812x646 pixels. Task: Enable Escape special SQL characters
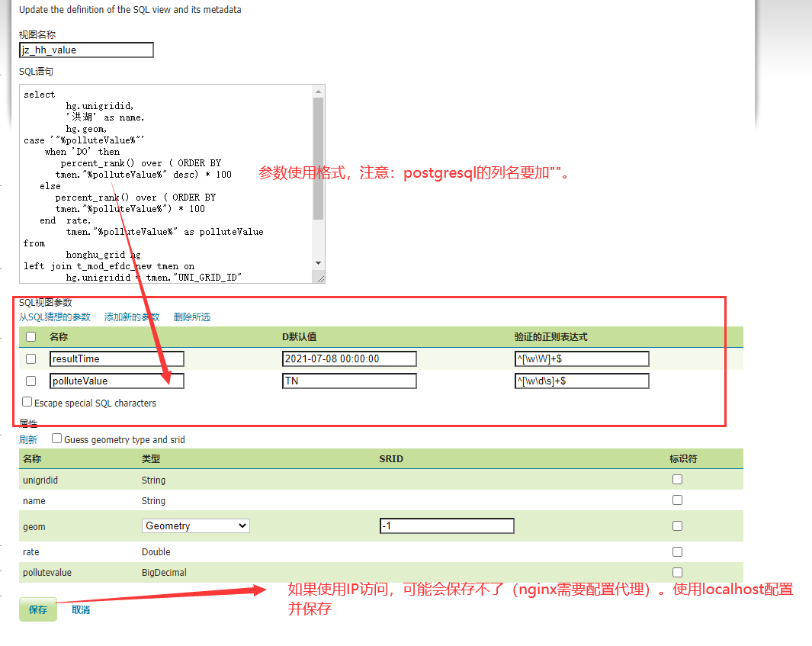point(27,402)
